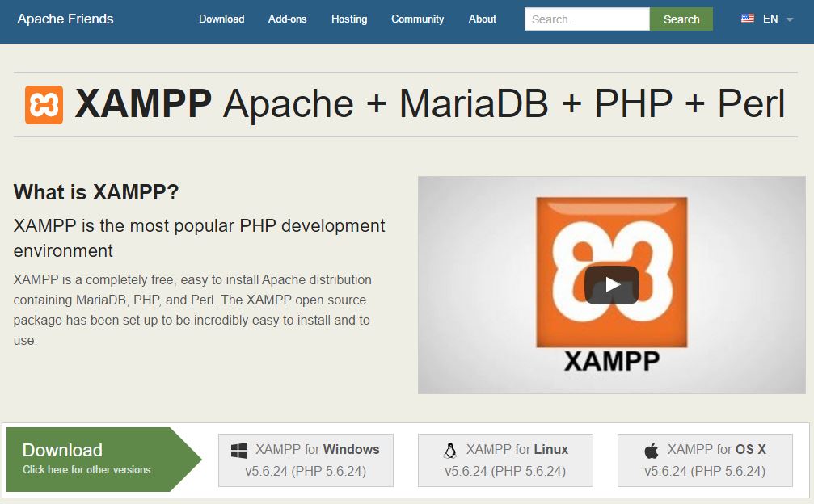Screen dimensions: 814x504
Task: Download XAMPP for Linux v5.6.24
Action: [x=505, y=459]
